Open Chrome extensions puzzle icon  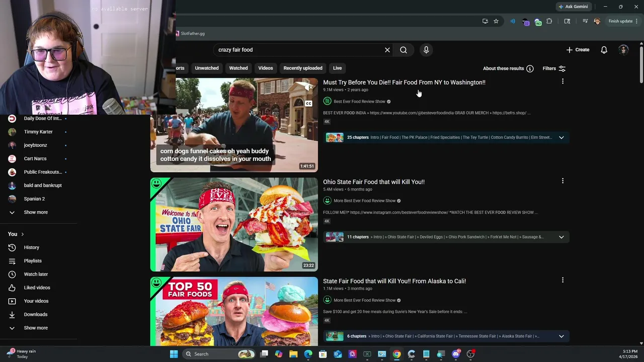coord(549,21)
